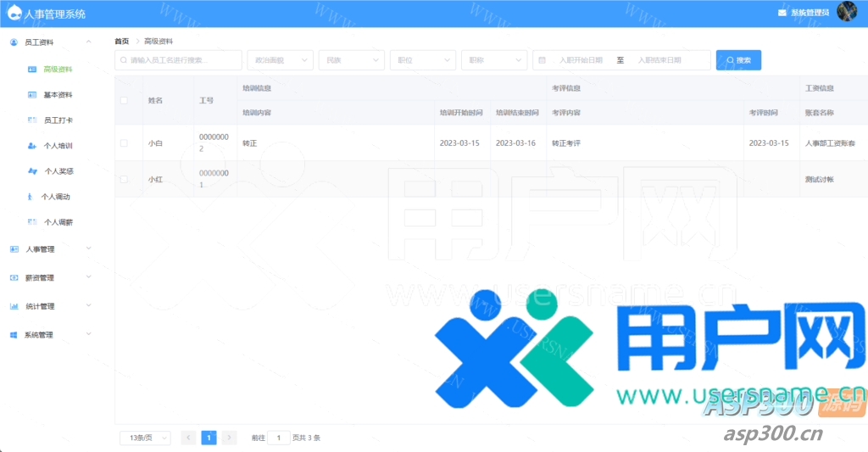This screenshot has width=868, height=452.
Task: Click the mail envelope icon in header
Action: click(x=782, y=13)
